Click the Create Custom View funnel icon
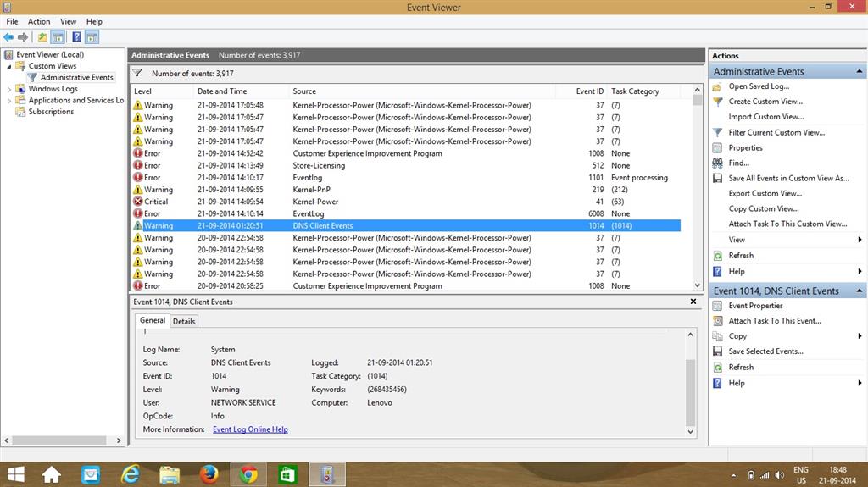Image resolution: width=868 pixels, height=487 pixels. pos(717,102)
